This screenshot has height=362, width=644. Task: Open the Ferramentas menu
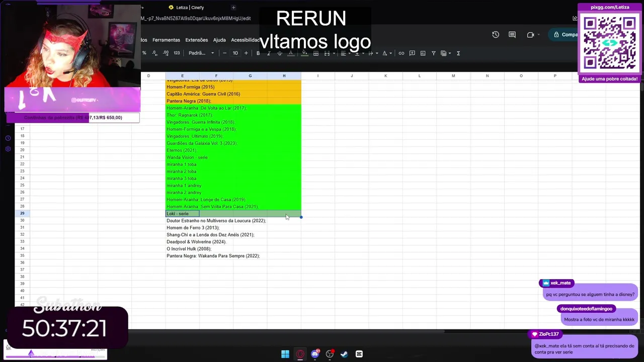pos(166,40)
